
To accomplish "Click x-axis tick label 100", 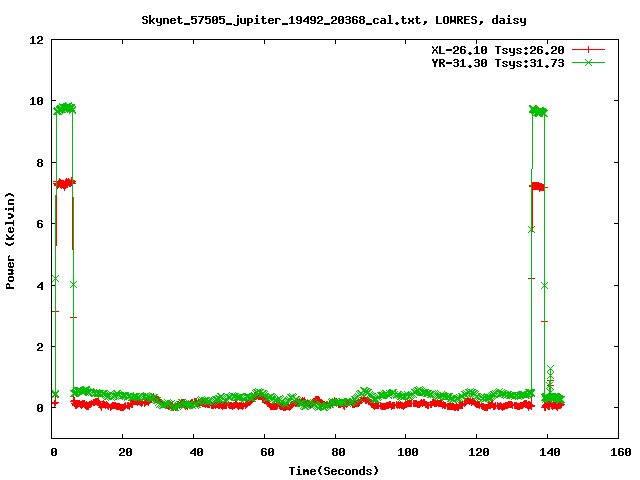I will coord(408,452).
